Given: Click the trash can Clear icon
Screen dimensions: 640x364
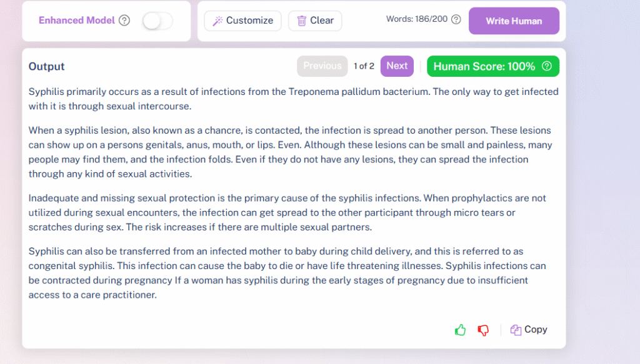Looking at the screenshot, I should [302, 21].
